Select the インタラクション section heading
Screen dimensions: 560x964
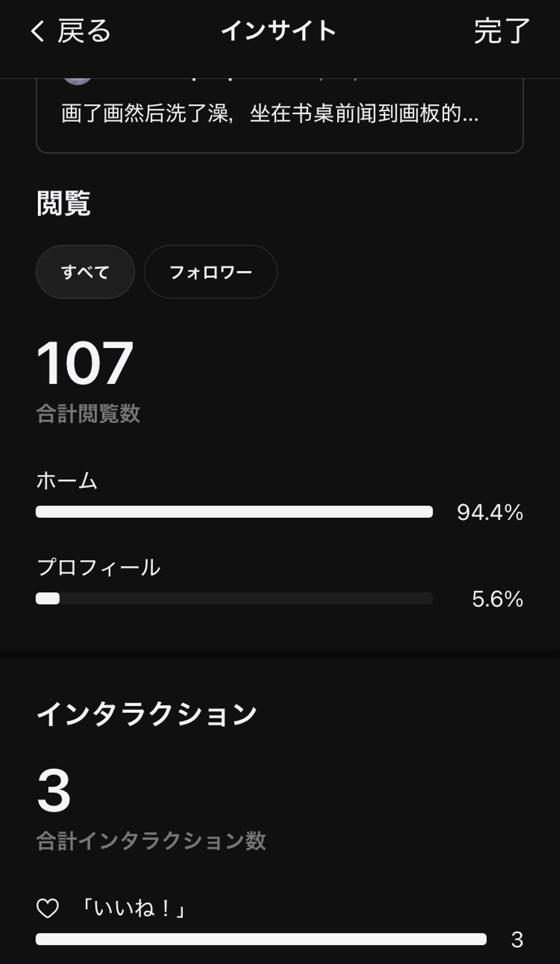click(147, 714)
